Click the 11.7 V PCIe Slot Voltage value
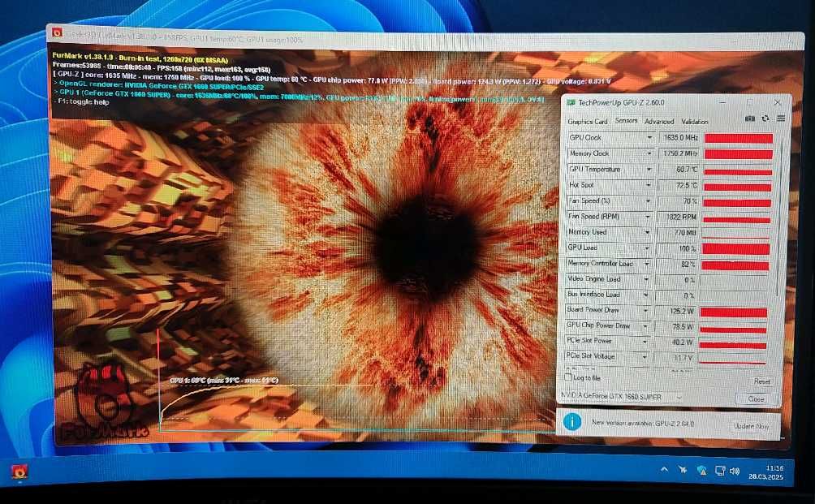This screenshot has height=504, width=815. tap(674, 358)
